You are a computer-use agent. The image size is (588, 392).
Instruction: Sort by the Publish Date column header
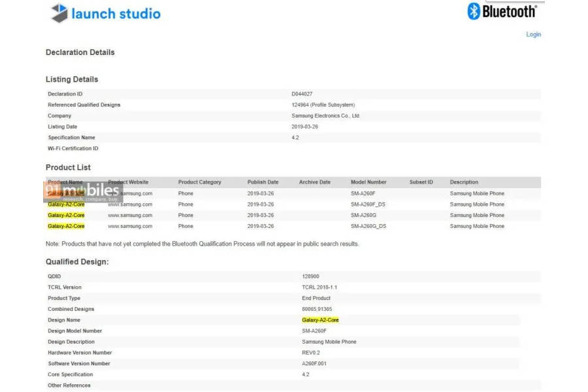263,182
